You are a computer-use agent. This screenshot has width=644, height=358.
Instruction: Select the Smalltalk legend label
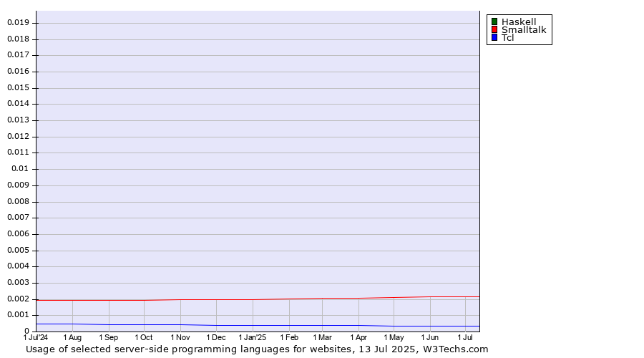coord(524,29)
